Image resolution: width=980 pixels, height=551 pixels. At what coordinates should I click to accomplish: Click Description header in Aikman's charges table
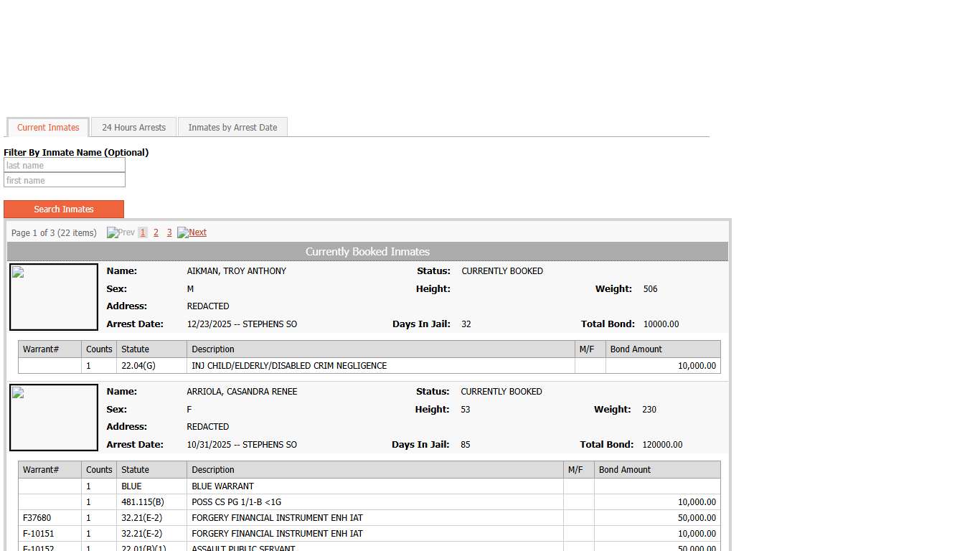pyautogui.click(x=212, y=349)
